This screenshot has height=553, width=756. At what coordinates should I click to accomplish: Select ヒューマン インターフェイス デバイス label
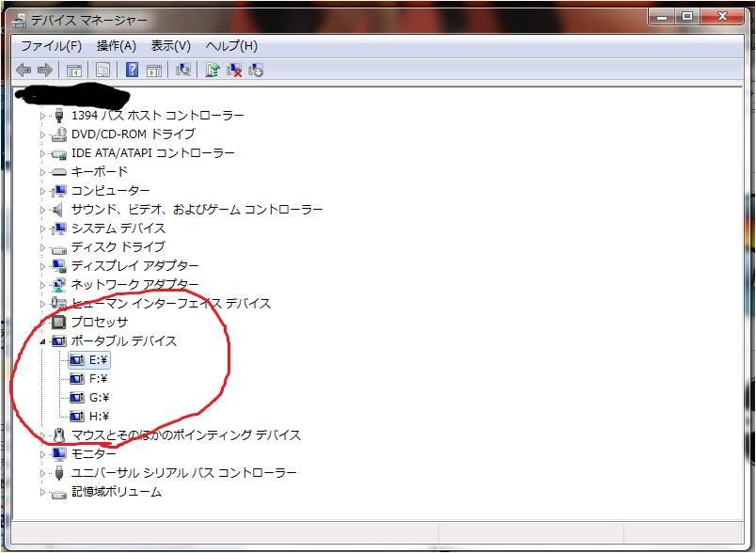click(171, 304)
